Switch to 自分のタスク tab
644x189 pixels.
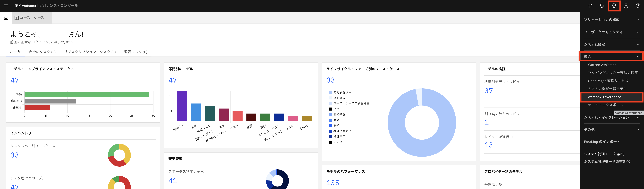(x=42, y=52)
